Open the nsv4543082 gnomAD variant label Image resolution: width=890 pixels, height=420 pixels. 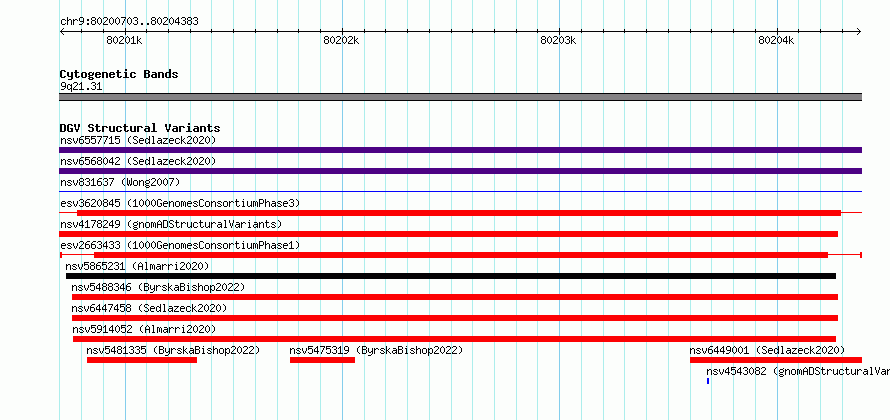(x=798, y=371)
